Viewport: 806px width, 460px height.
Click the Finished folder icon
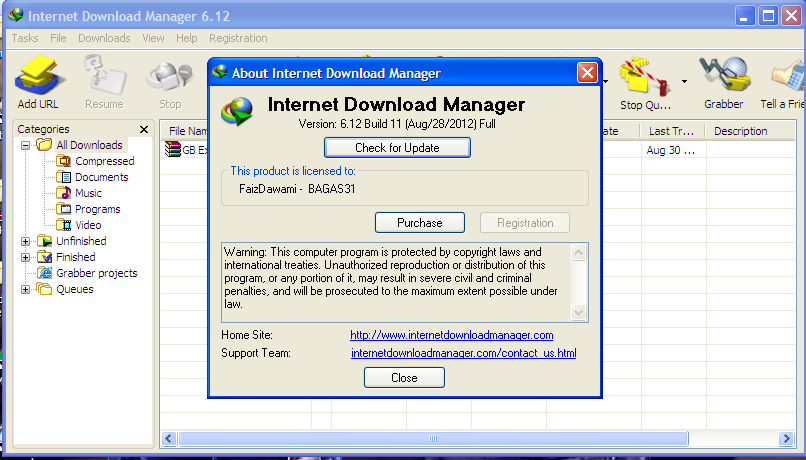coord(45,257)
